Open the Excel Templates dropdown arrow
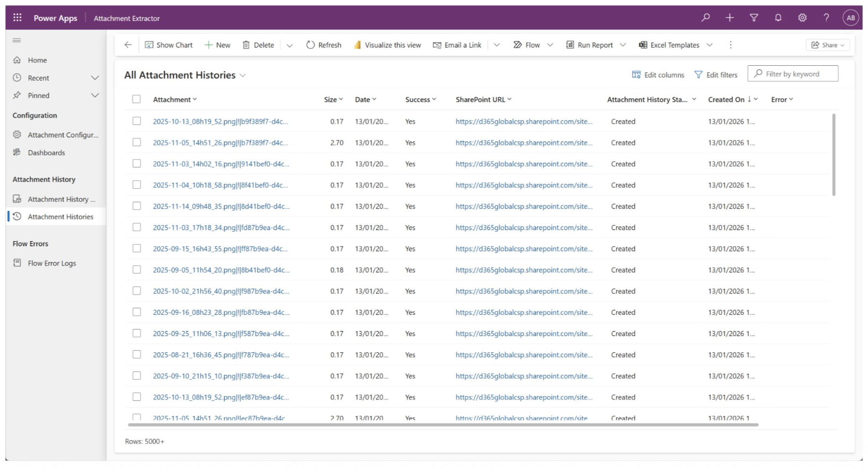This screenshot has height=468, width=868. [709, 45]
